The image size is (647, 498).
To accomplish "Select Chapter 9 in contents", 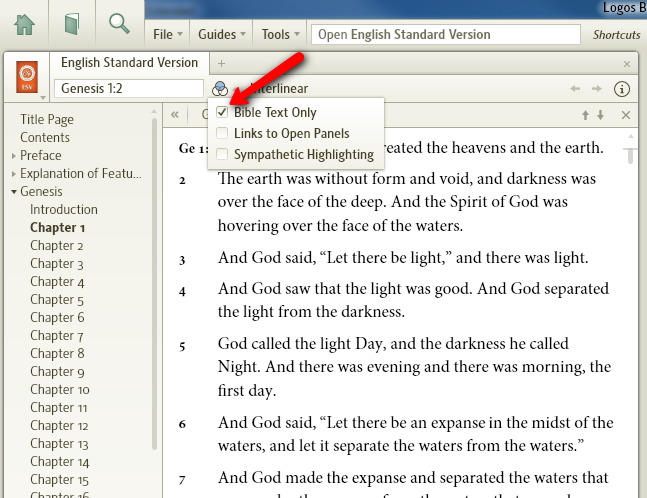I will (x=57, y=372).
